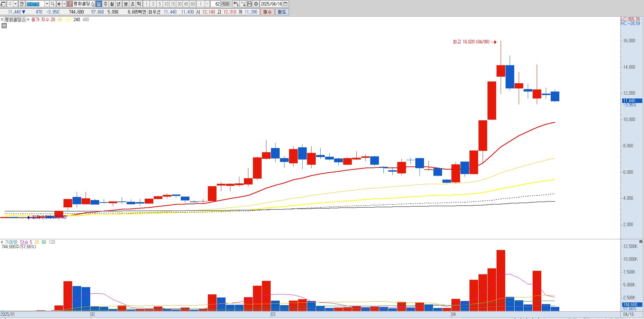Select the tick 틱 chart type
The width and height of the screenshot is (644, 319).
(139, 4)
